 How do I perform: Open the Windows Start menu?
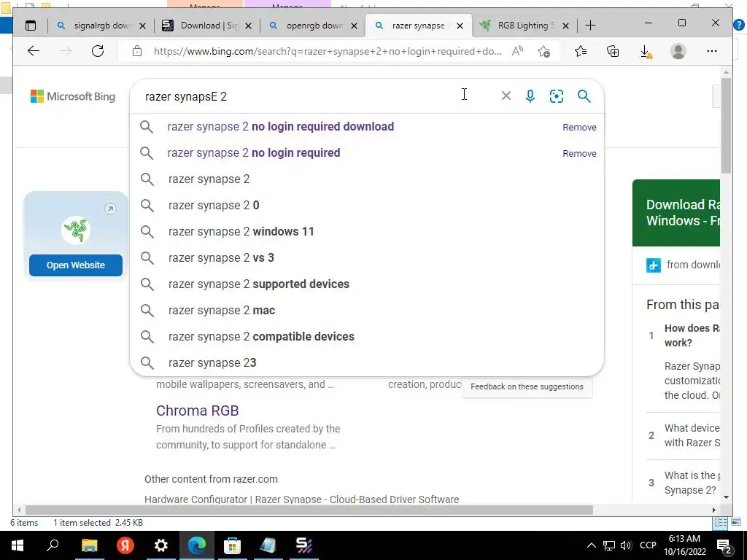(x=18, y=545)
